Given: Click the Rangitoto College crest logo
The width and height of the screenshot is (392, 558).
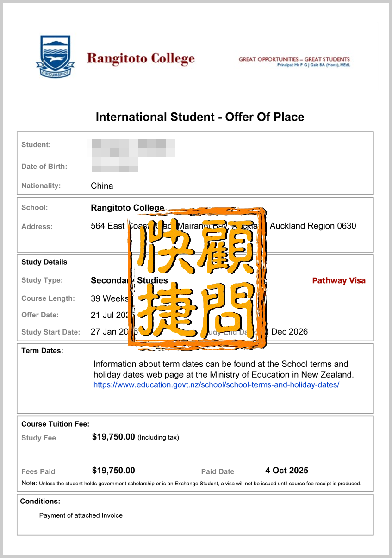Looking at the screenshot, I should click(x=55, y=56).
